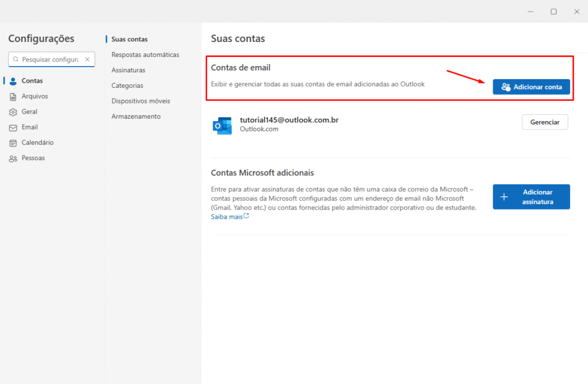Open the Suas contas tab

tap(129, 39)
